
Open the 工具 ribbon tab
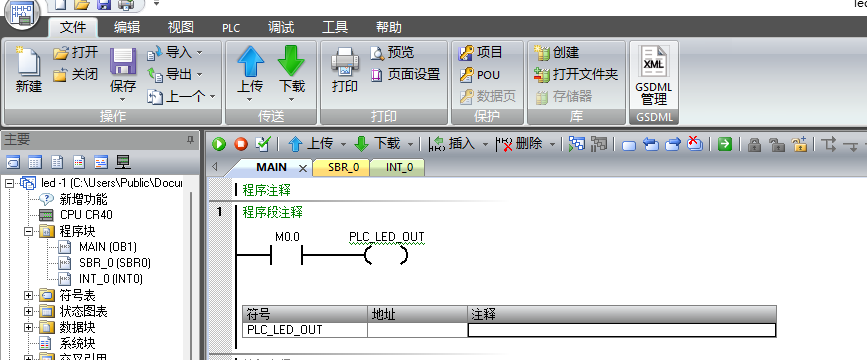(335, 27)
